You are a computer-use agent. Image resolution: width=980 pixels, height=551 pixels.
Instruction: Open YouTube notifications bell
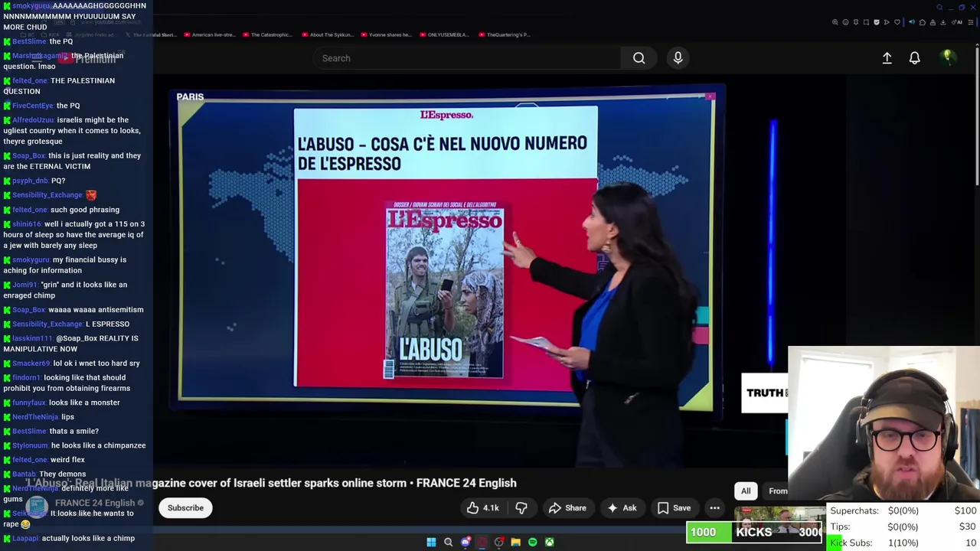point(914,58)
